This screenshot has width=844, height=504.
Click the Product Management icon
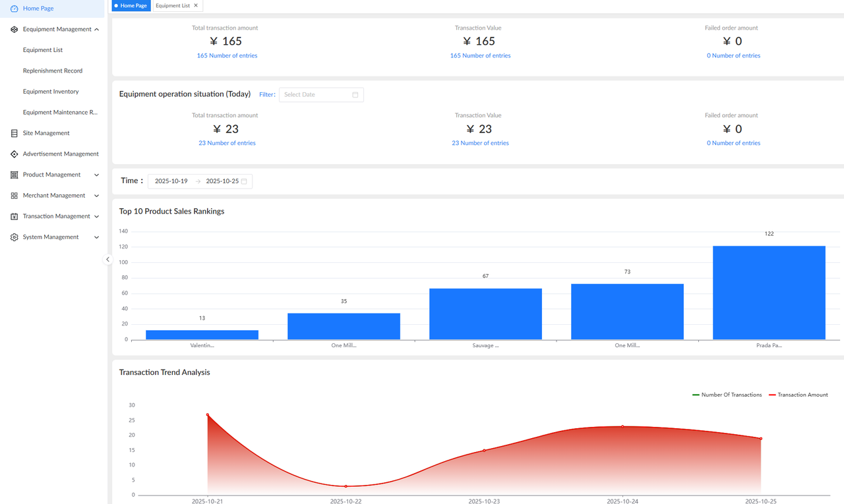[x=13, y=175]
